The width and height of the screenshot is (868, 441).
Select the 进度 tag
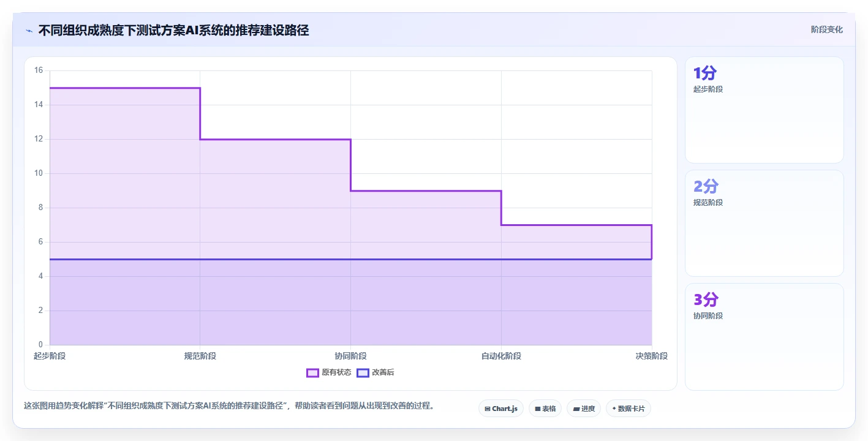click(x=583, y=409)
